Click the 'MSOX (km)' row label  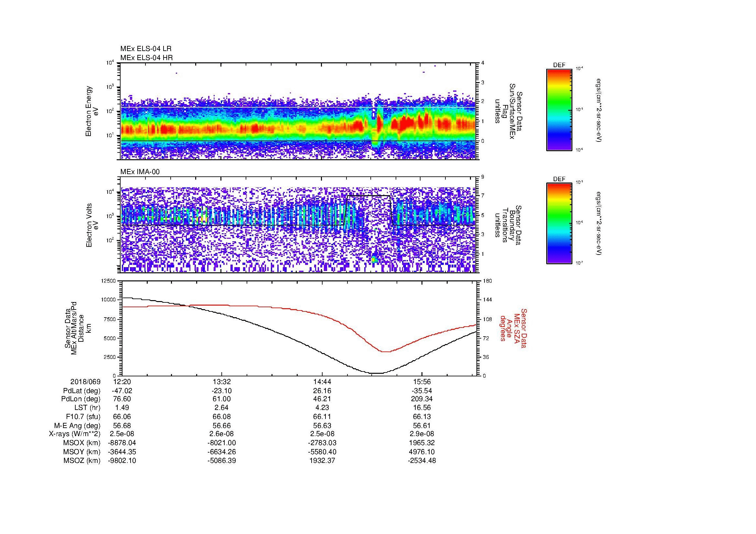point(82,443)
